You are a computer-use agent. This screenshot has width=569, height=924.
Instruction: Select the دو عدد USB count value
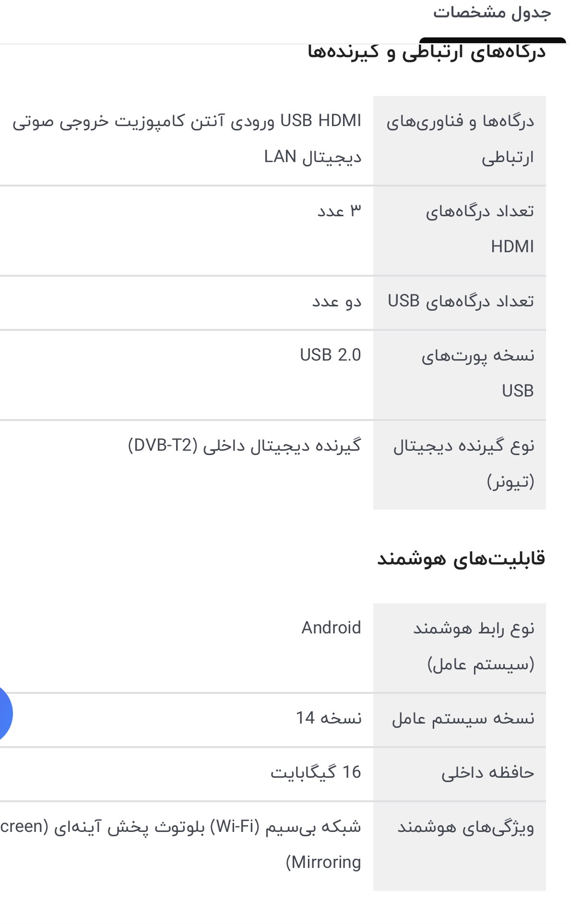click(x=336, y=302)
